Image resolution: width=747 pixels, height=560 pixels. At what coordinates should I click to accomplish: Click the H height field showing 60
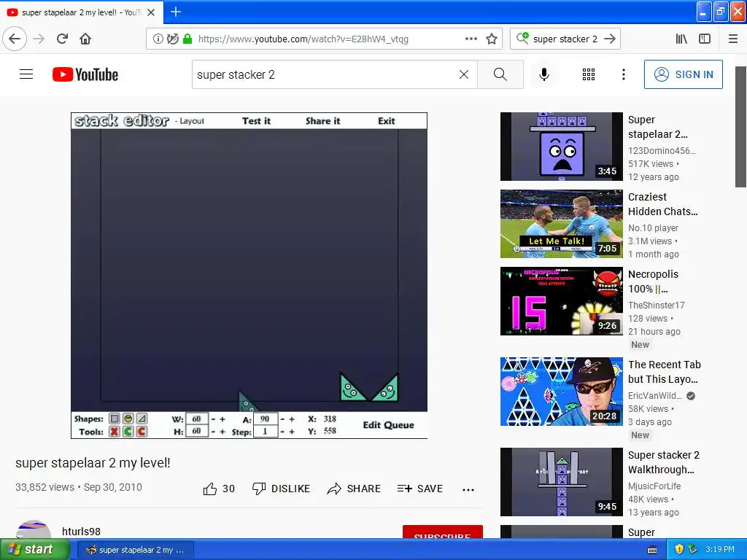click(x=197, y=431)
